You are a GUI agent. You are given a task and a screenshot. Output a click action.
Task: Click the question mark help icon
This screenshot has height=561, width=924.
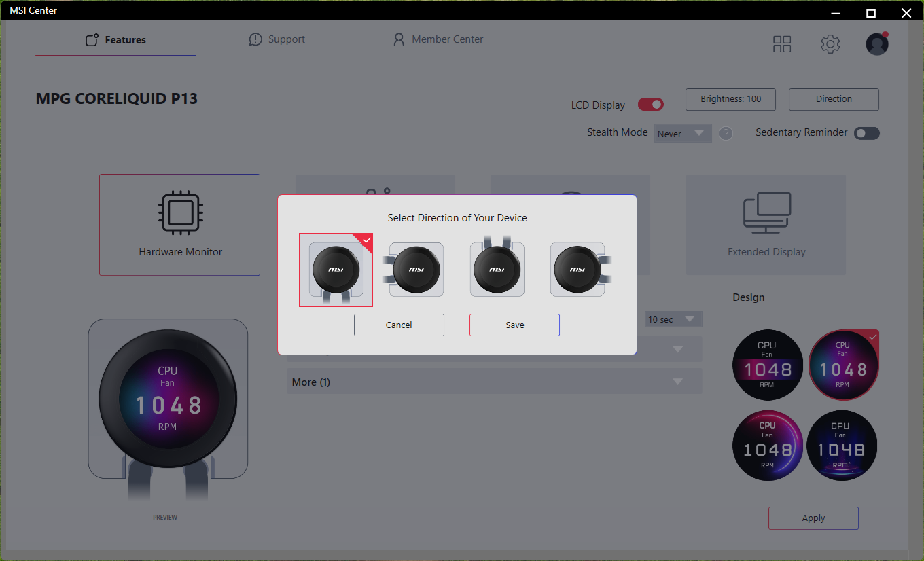click(726, 133)
